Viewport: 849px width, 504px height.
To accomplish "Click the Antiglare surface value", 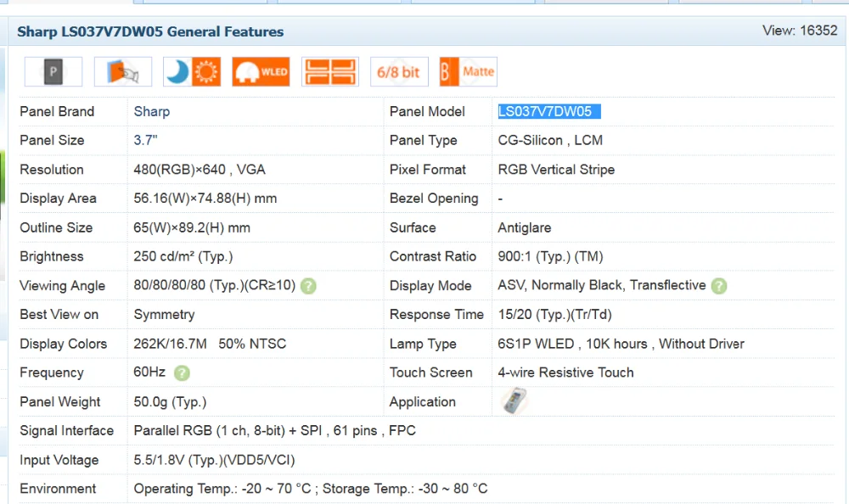I will coord(524,228).
